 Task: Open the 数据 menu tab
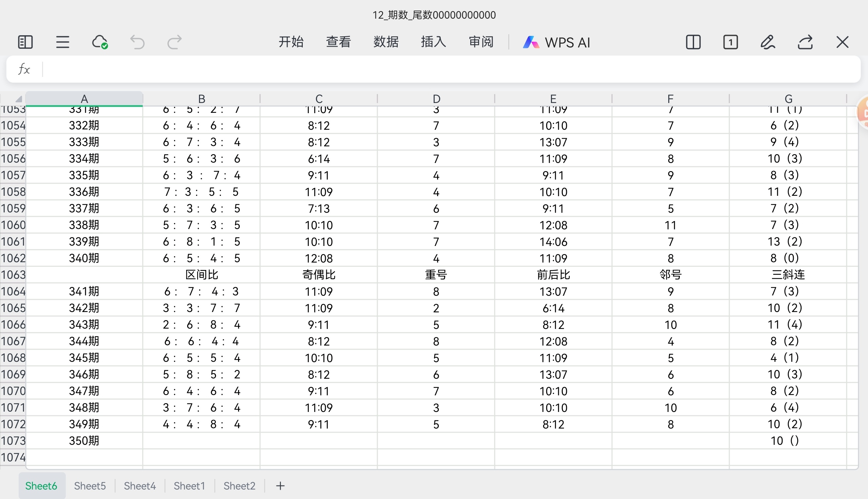coord(386,42)
